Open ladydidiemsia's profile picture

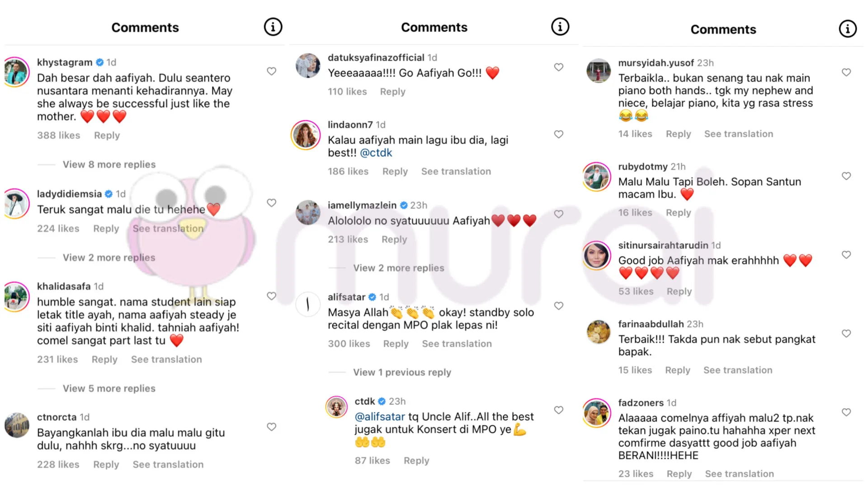tap(17, 203)
